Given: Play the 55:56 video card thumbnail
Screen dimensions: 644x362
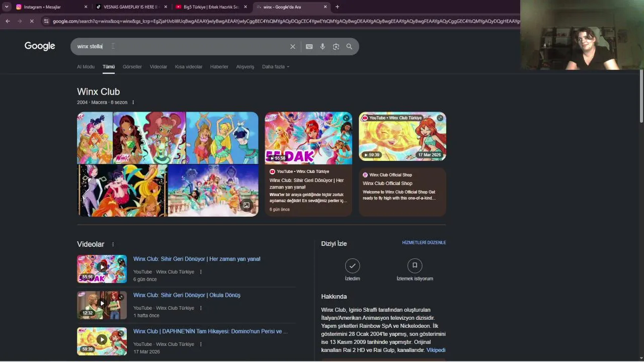Looking at the screenshot, I should click(308, 138).
